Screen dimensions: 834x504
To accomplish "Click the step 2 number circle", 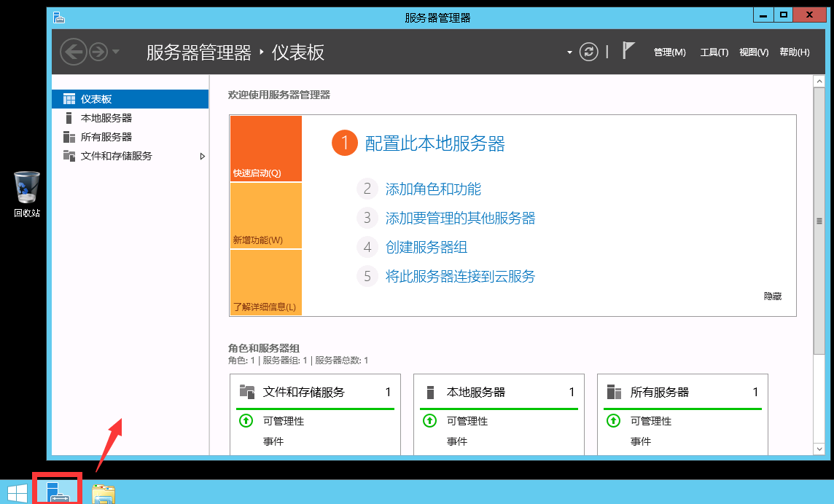I will pyautogui.click(x=367, y=189).
